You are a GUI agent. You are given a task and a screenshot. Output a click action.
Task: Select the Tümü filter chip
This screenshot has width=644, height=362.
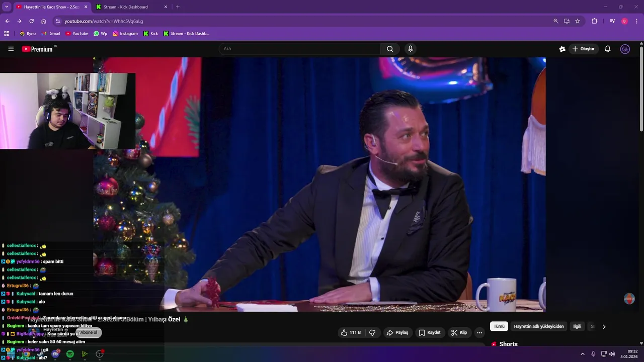click(499, 326)
